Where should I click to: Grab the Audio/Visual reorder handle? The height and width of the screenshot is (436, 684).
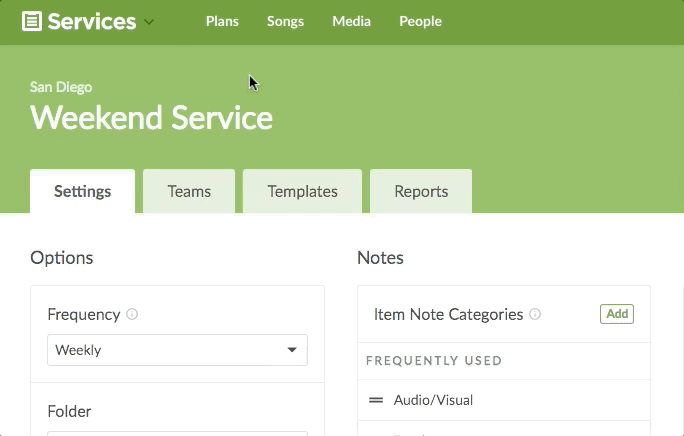click(376, 400)
